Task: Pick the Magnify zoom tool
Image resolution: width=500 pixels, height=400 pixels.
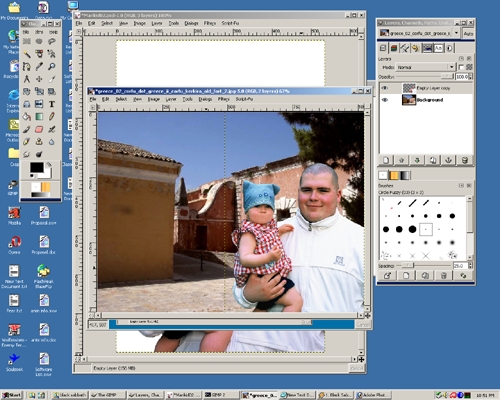Action: (52, 66)
